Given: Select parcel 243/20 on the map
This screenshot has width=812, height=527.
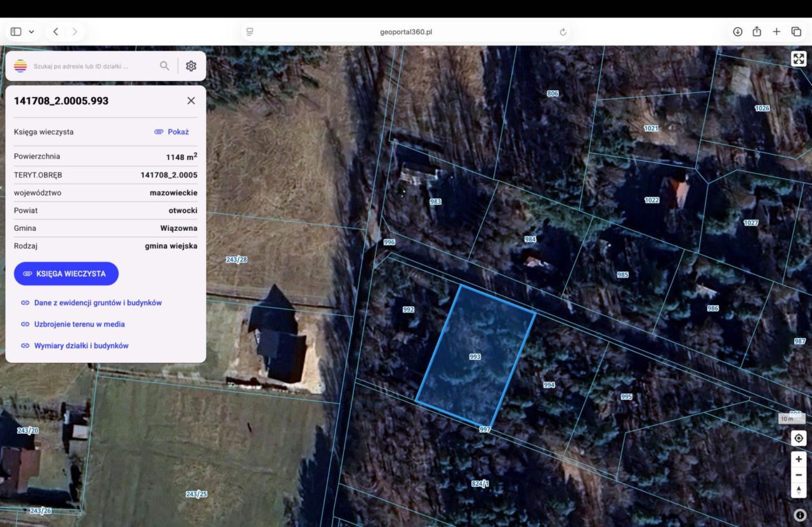Looking at the screenshot, I should pyautogui.click(x=28, y=431).
